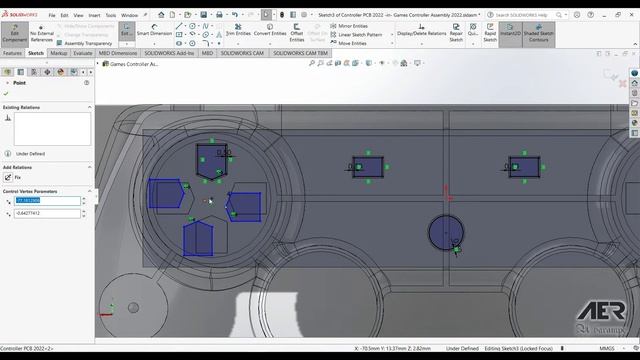Collapse the CommandManager ribbon
This screenshot has width=640, height=360.
coord(635,44)
